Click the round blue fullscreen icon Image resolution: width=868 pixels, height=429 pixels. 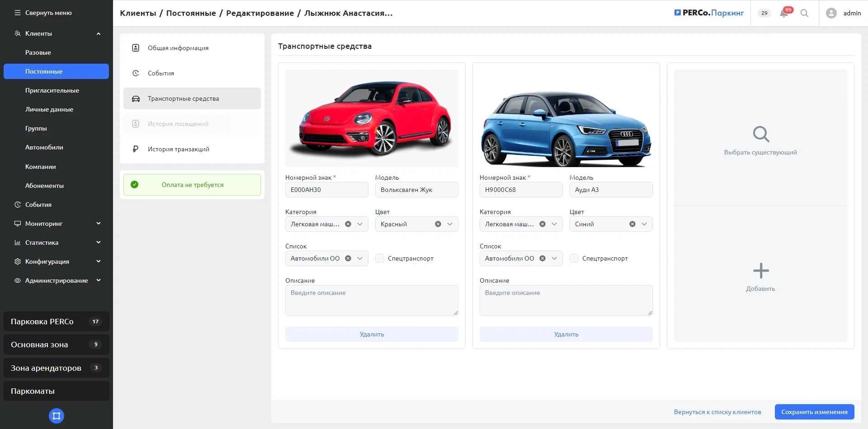pos(57,416)
